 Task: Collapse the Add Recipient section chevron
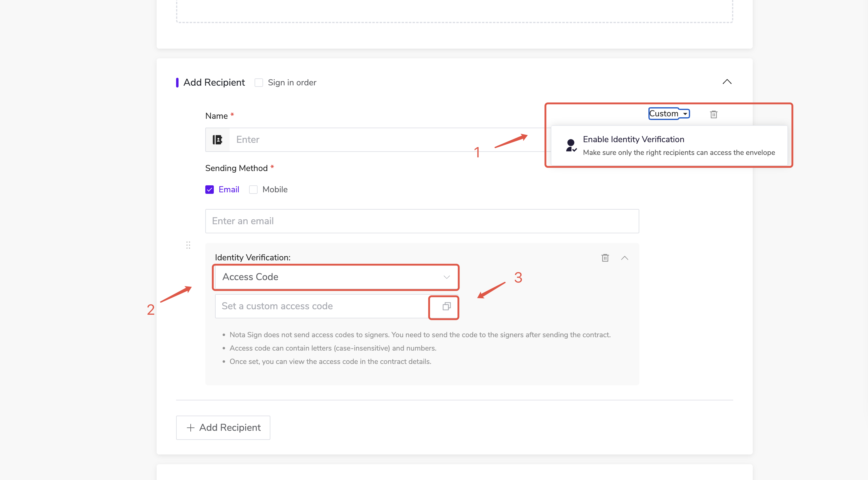[727, 82]
